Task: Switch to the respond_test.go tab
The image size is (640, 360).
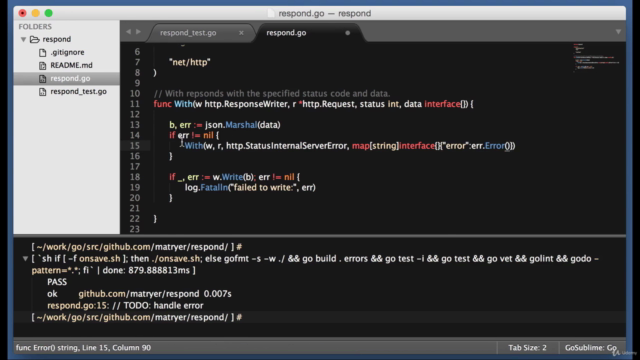Action: pos(188,33)
